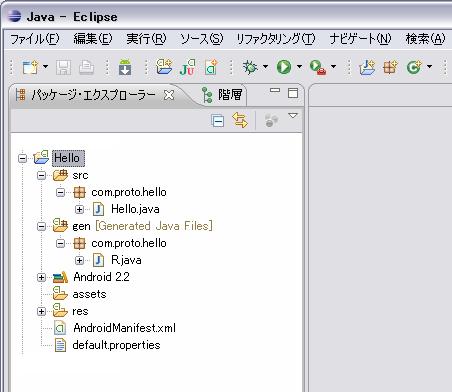Click the Debug bug icon
452x392 pixels.
[250, 67]
